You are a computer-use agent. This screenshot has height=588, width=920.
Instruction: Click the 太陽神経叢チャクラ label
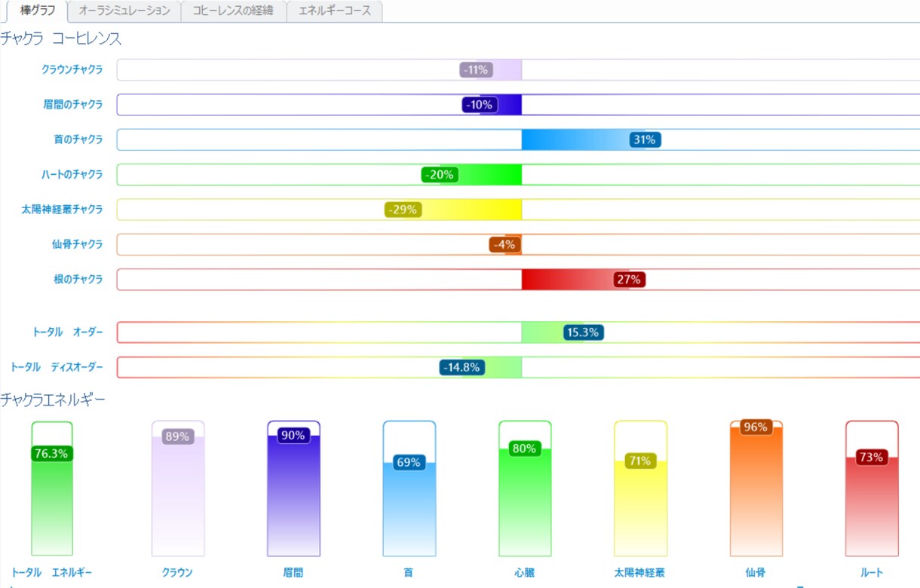tap(62, 210)
